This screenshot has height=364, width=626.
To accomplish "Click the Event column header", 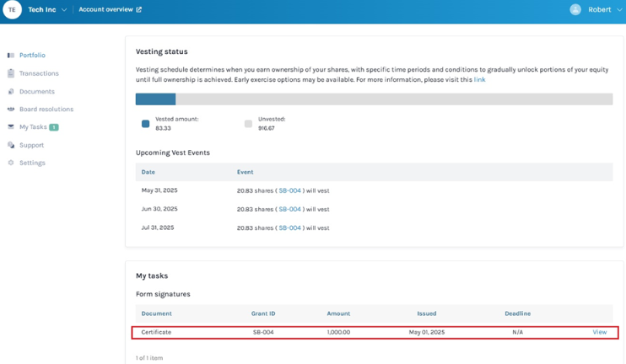I will point(246,172).
